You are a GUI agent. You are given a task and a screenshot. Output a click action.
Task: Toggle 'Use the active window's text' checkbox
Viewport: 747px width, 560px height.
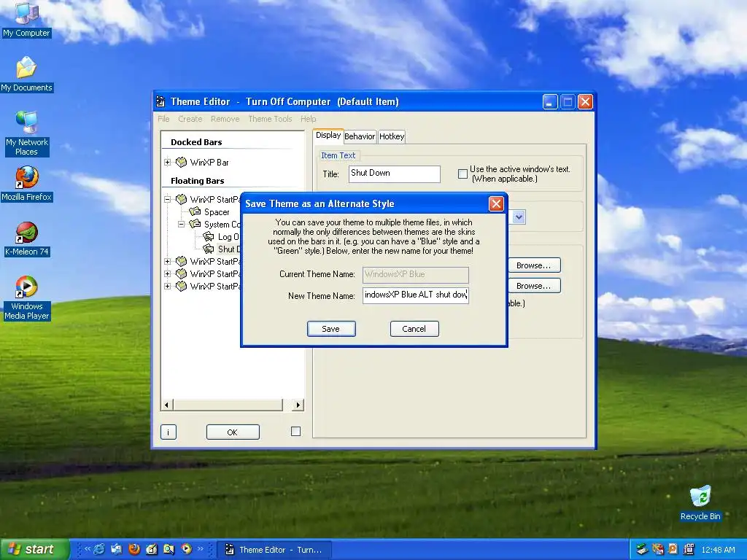pos(462,174)
